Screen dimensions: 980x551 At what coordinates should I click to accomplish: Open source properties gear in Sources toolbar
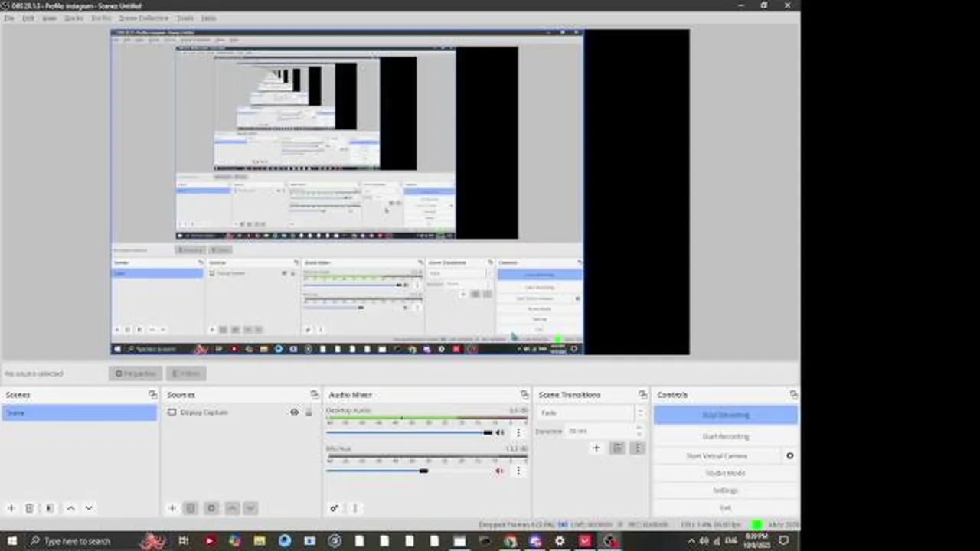pos(211,508)
